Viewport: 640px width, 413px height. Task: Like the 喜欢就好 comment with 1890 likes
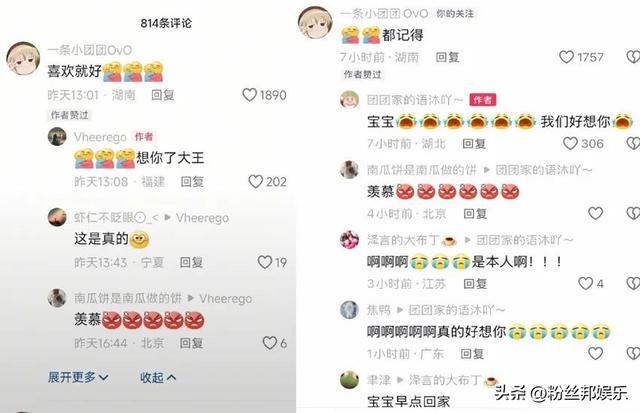click(x=249, y=95)
